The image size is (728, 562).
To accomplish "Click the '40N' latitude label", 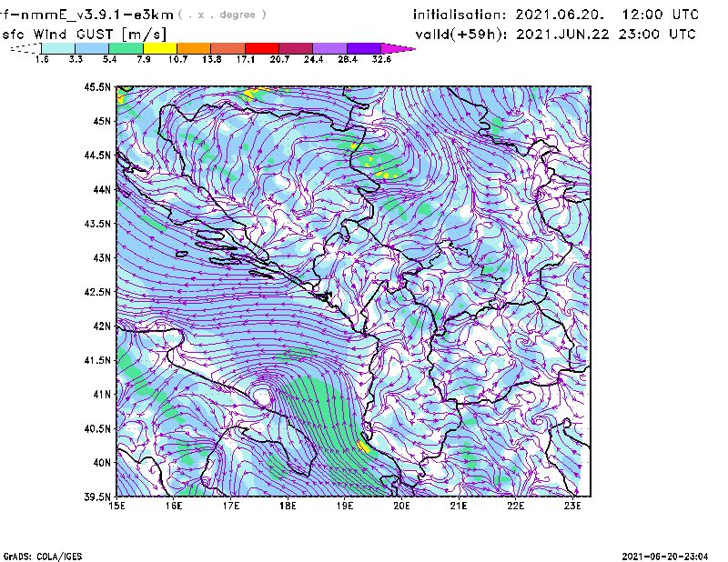I will click(x=102, y=463).
